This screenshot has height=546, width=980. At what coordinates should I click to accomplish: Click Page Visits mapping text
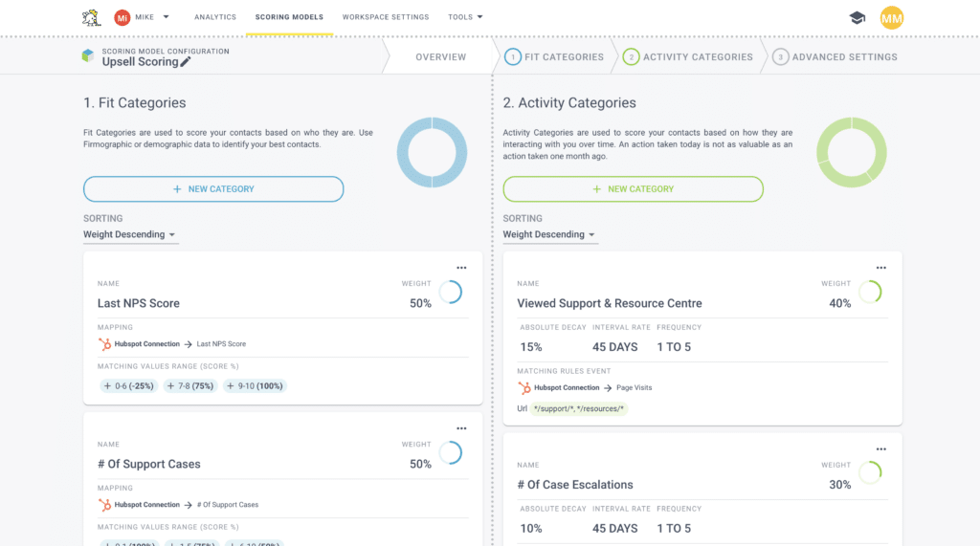point(635,388)
